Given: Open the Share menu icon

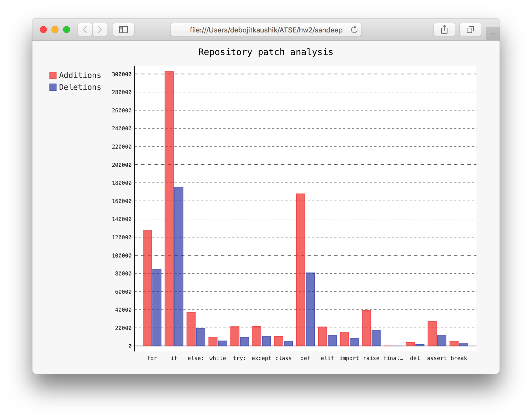Looking at the screenshot, I should click(x=444, y=30).
